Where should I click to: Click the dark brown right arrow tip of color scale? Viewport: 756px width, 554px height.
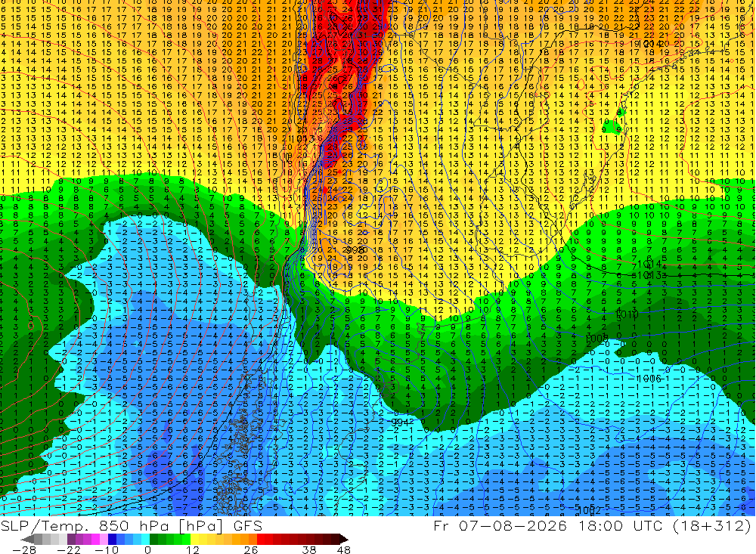click(342, 539)
